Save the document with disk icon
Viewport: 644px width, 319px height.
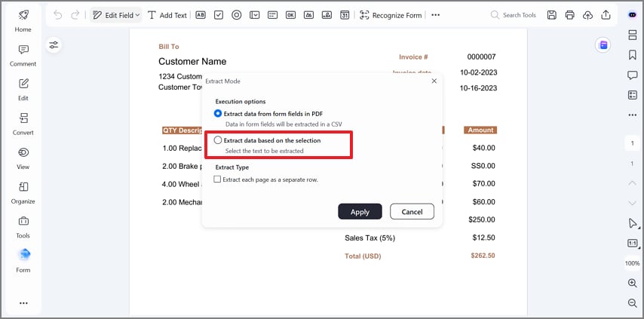tap(551, 15)
